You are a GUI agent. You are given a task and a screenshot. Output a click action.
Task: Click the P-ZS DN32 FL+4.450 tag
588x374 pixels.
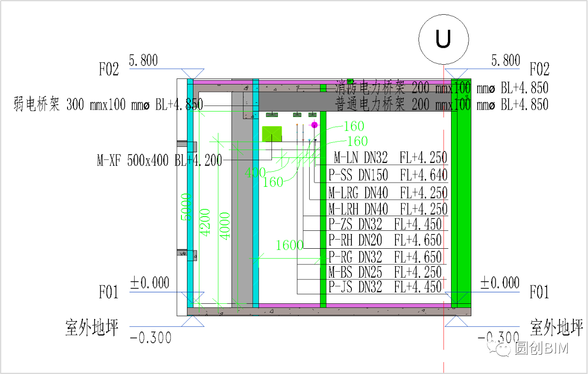point(385,224)
